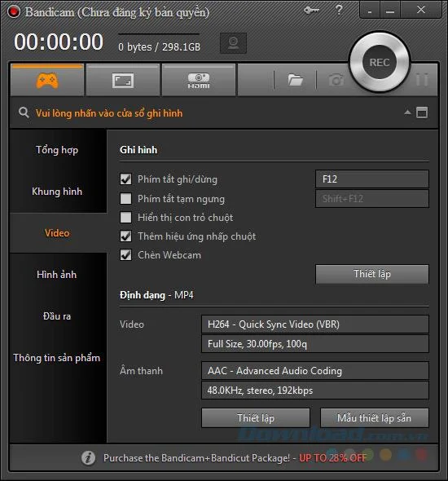Switch to Screen Recording rectangle mode

pos(123,81)
